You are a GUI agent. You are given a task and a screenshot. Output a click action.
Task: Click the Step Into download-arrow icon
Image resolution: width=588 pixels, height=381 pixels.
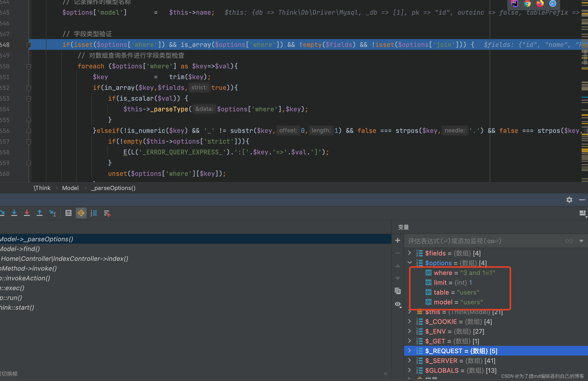click(x=14, y=213)
